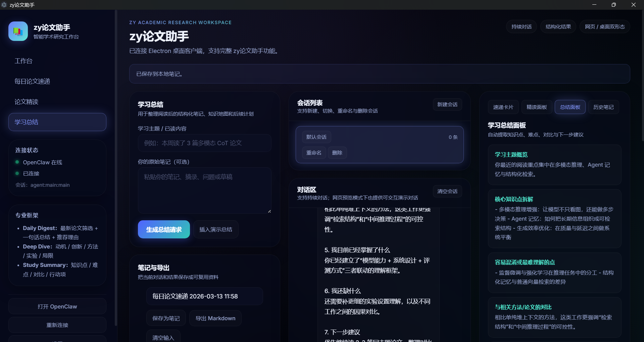Click the Daily Digest framework bullet

pos(60,233)
